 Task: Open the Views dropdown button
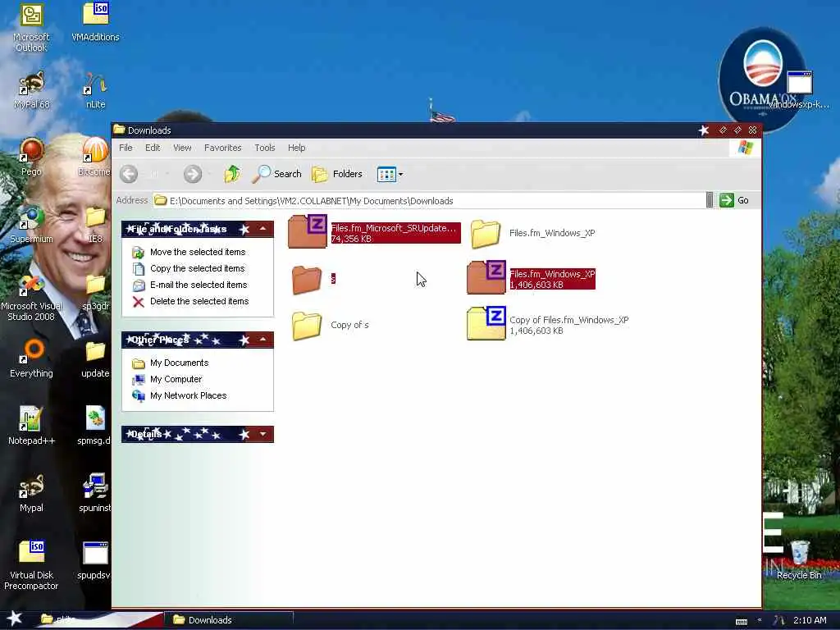390,174
